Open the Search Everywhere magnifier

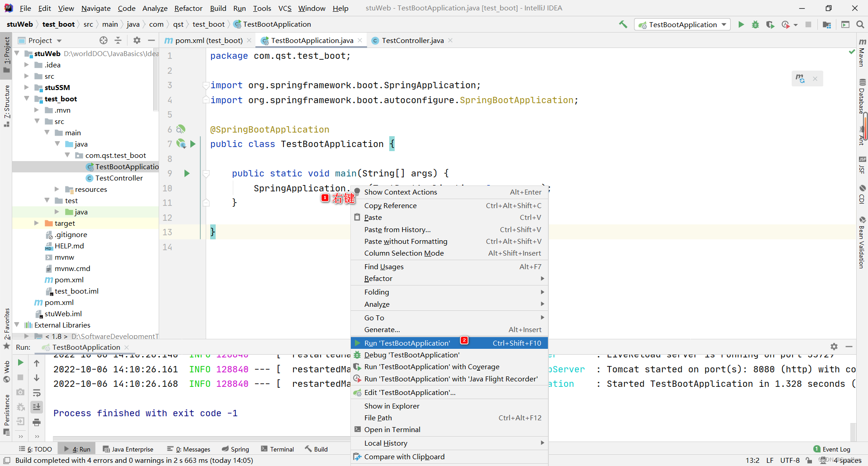860,24
